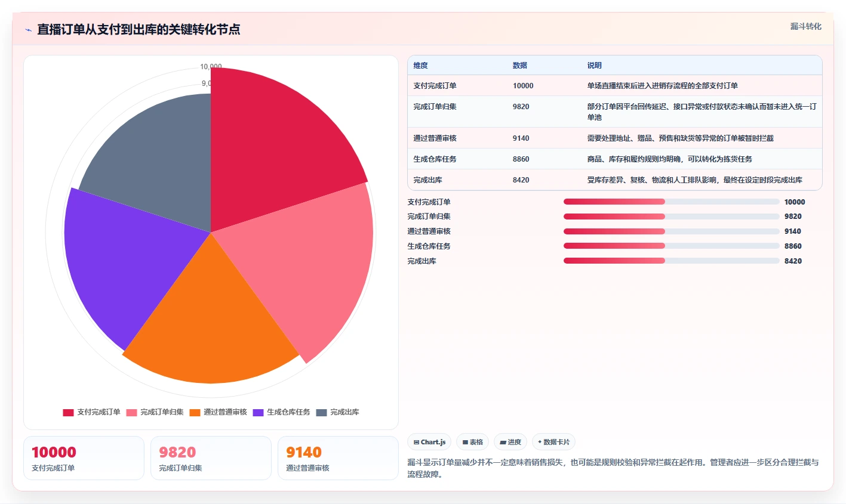Click table cell 通过普通审核

435,138
